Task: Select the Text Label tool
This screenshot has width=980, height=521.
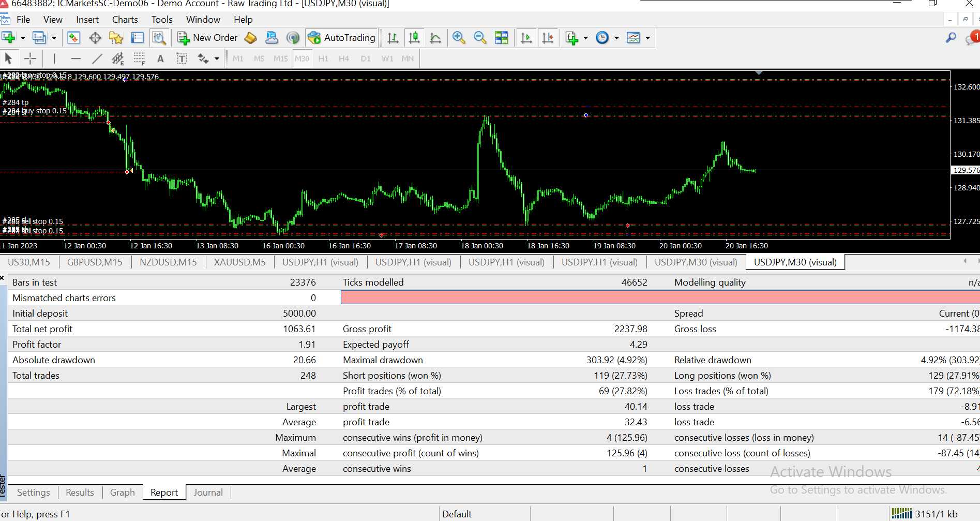Action: [182, 58]
